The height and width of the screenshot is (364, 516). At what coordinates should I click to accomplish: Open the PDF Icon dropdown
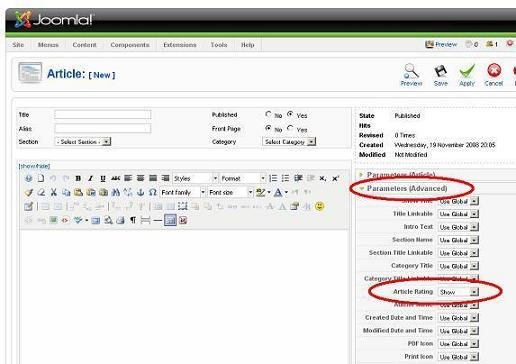[458, 344]
